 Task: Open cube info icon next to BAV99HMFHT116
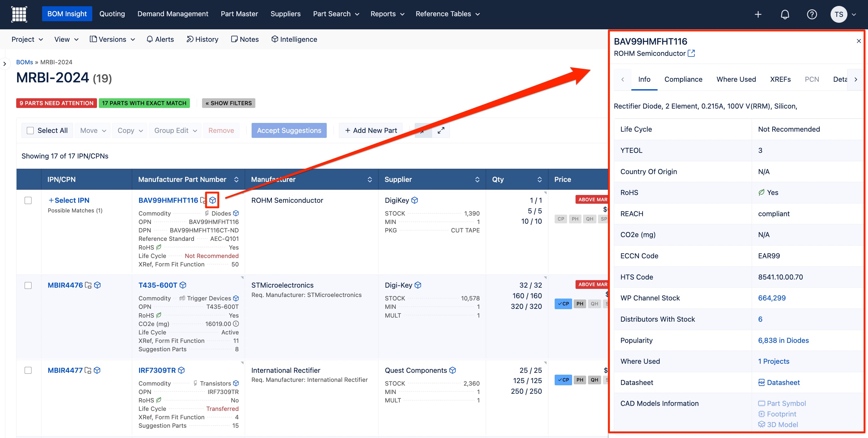(213, 200)
